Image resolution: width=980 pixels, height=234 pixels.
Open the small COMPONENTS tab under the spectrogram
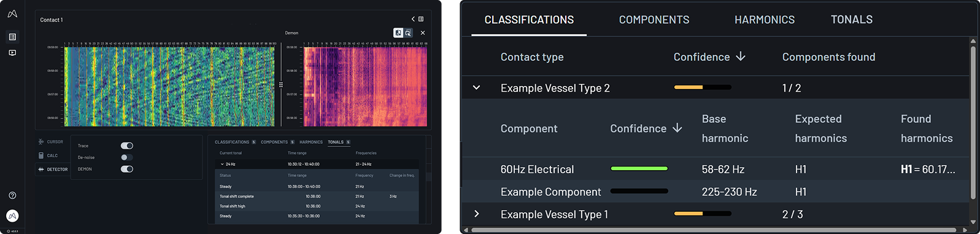coord(274,142)
